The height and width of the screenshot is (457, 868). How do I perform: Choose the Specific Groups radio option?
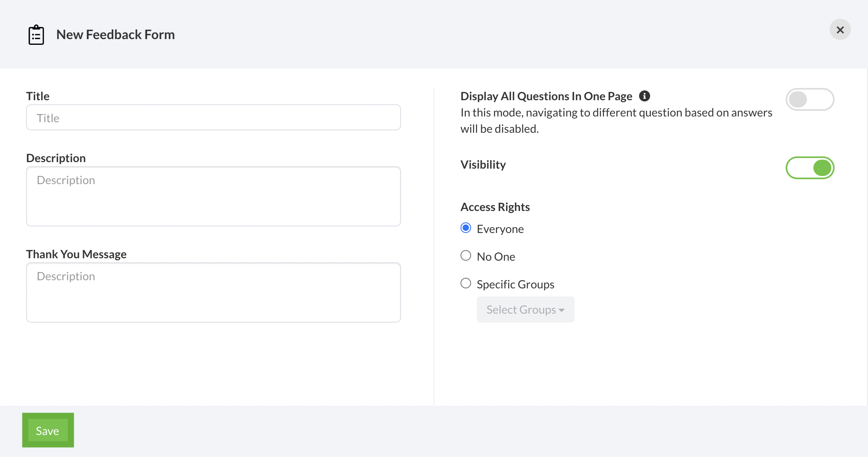[x=466, y=283]
